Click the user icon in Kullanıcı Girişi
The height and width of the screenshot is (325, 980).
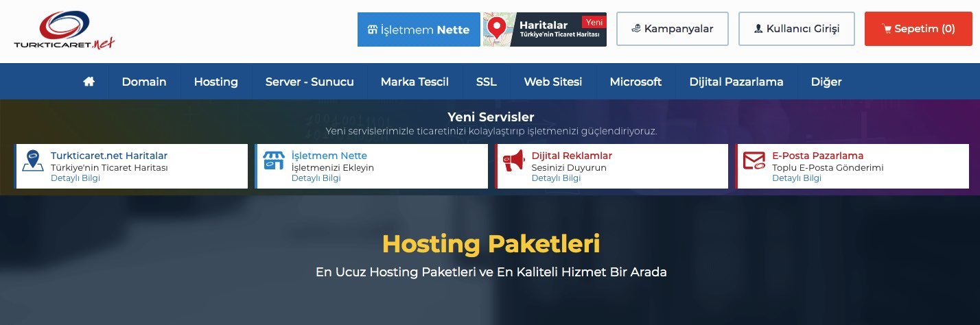point(758,29)
